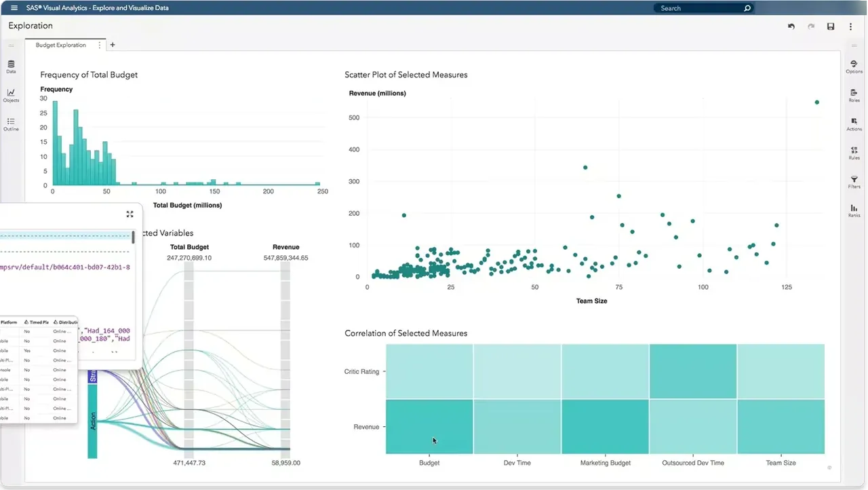Click the Total Budget parallel axis header
This screenshot has height=490, width=868.
(x=189, y=247)
